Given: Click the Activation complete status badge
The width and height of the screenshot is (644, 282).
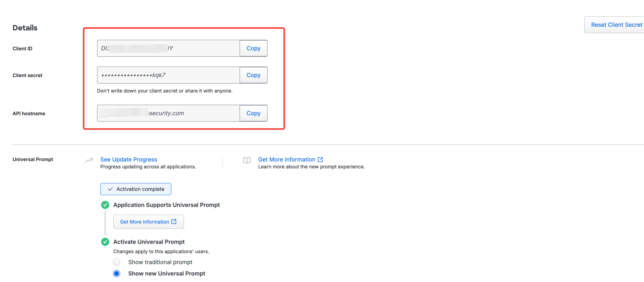Looking at the screenshot, I should (x=136, y=189).
